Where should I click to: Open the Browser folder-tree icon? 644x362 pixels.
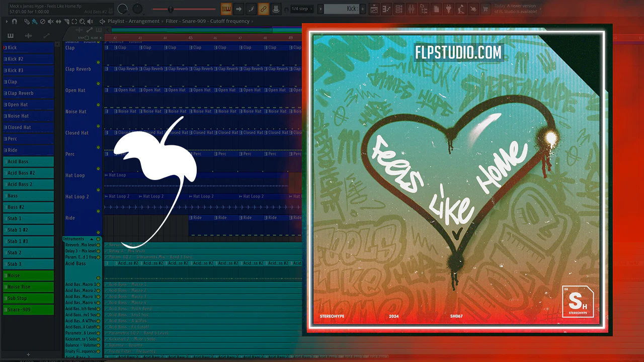[x=424, y=9]
